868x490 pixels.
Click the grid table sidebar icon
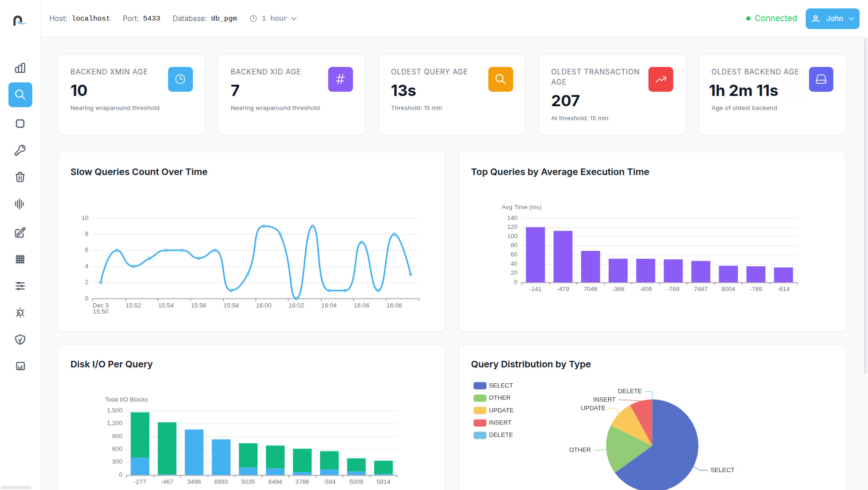click(20, 259)
